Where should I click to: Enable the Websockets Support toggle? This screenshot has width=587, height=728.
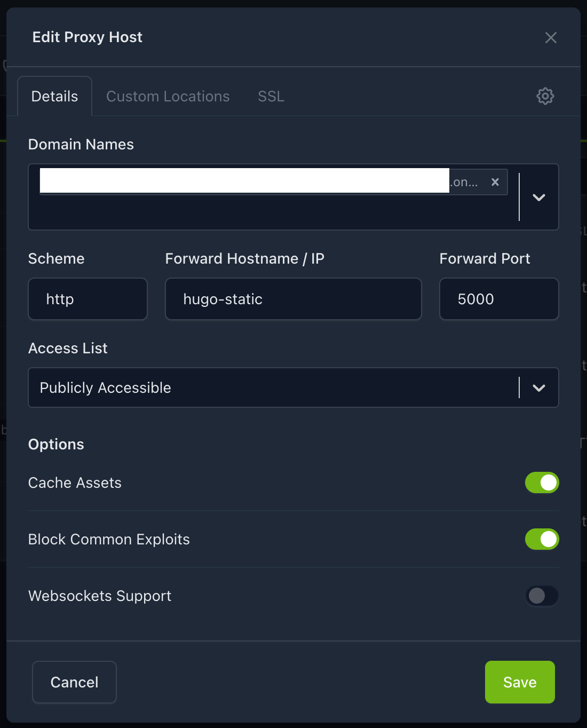pos(542,596)
